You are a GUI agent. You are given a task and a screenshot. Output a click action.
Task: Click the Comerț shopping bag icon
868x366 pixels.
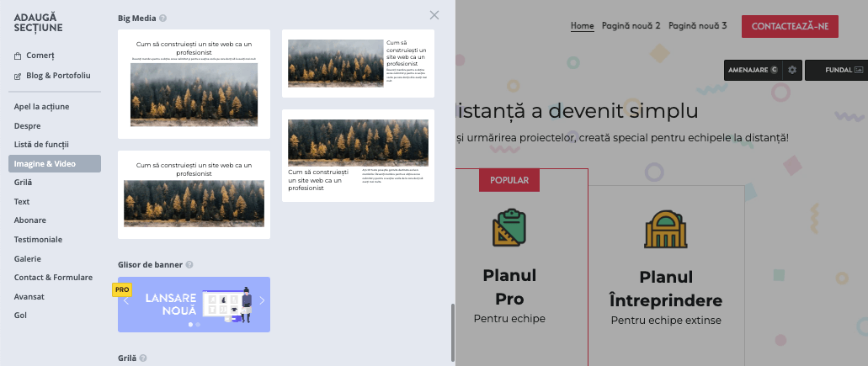point(18,56)
